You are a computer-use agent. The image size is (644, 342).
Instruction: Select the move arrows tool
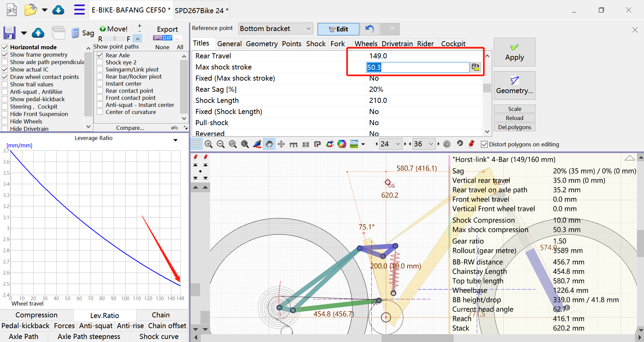pos(281,144)
